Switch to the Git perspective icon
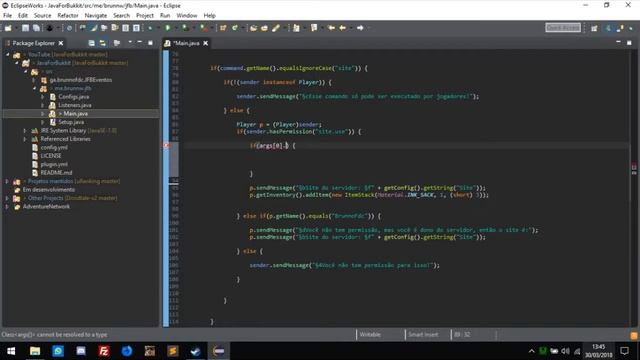Viewport: 640px width, 360px height. click(x=620, y=28)
